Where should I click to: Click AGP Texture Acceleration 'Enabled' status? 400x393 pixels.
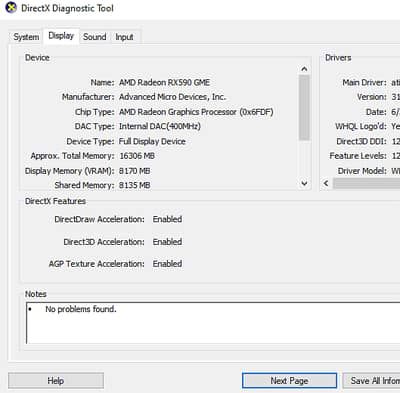tap(167, 264)
